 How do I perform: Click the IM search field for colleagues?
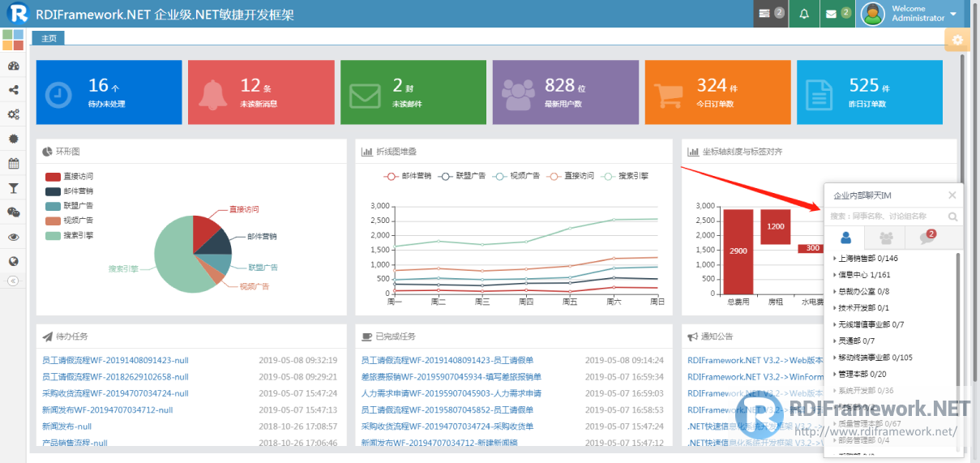pos(887,216)
